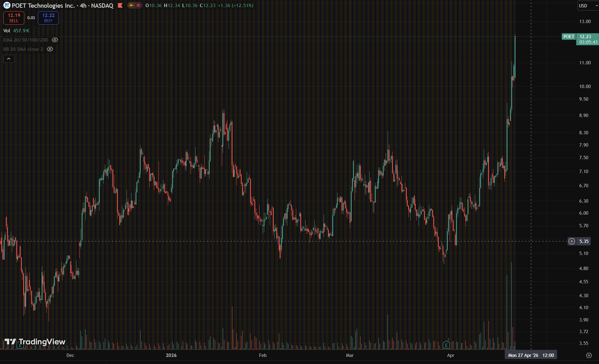Click the POET Technologies Inc. symbol title
The width and height of the screenshot is (599, 364).
tap(43, 6)
